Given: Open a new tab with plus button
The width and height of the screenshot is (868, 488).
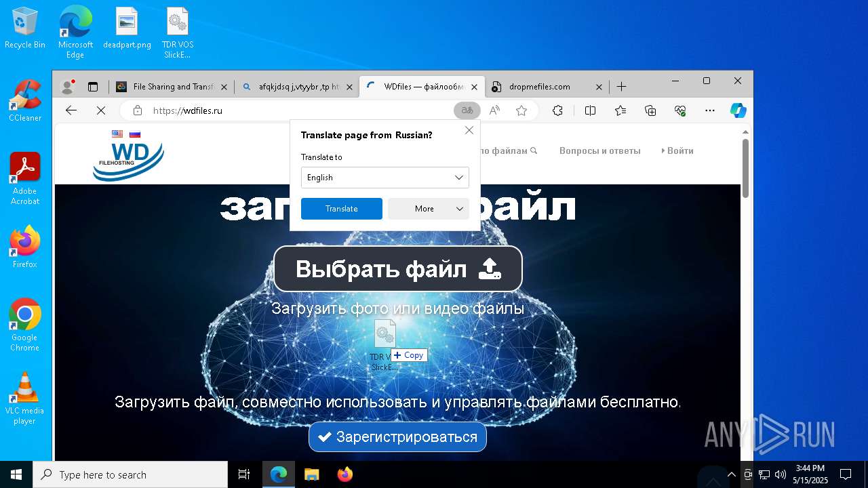Looking at the screenshot, I should (621, 87).
